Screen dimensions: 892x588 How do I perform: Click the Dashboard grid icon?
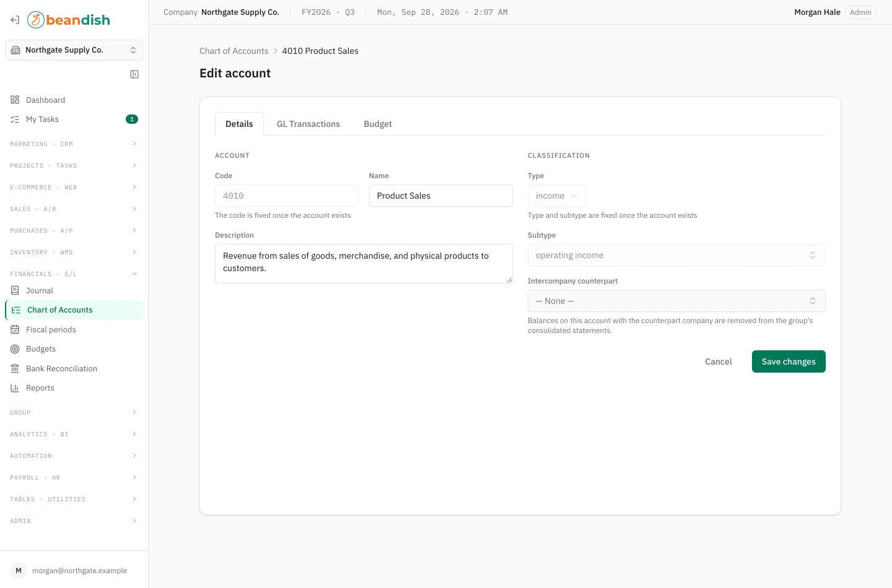click(15, 100)
